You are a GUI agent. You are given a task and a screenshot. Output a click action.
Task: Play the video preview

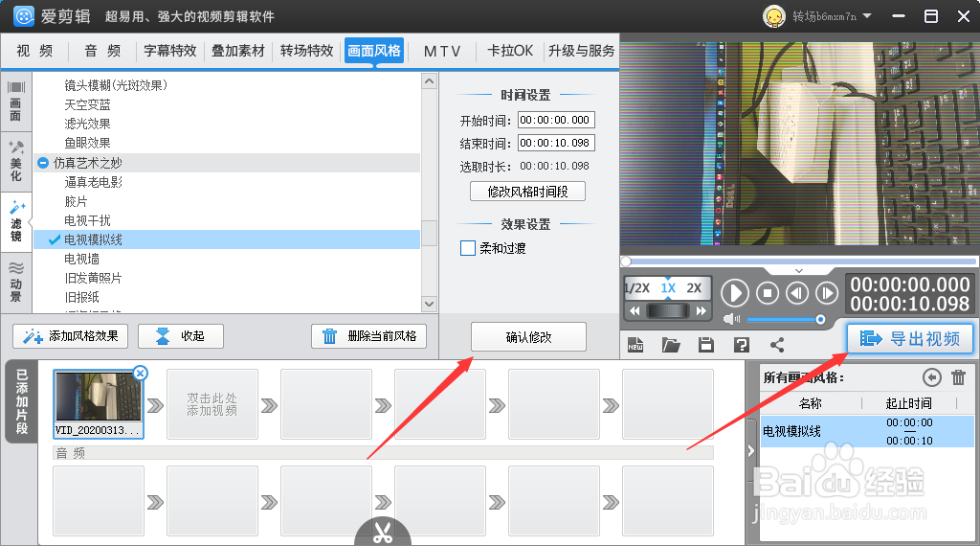735,293
